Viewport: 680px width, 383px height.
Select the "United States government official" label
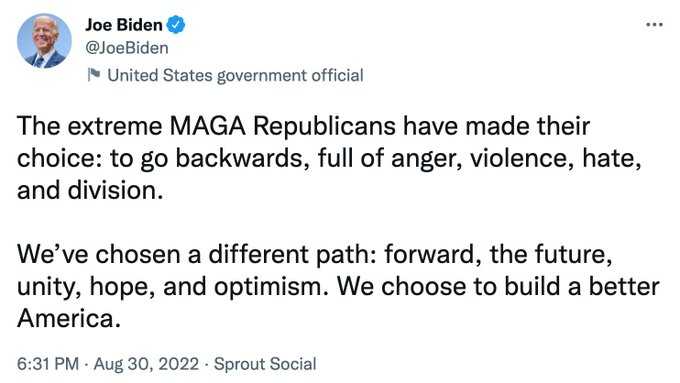coord(235,75)
